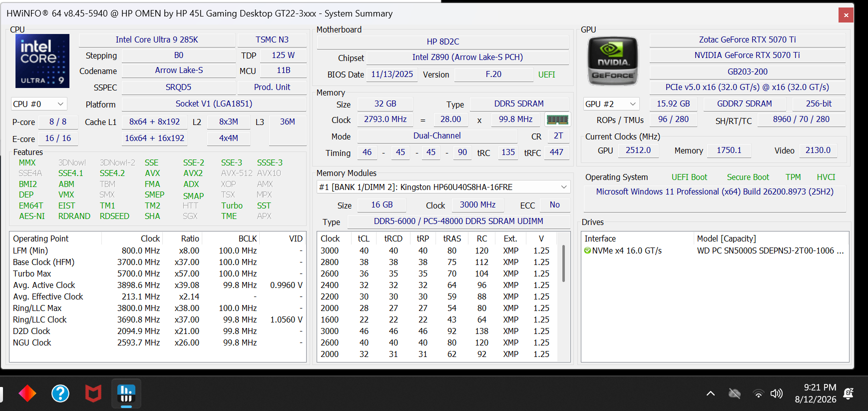
Task: Open the clock showing 9:21 PM
Action: [x=816, y=393]
